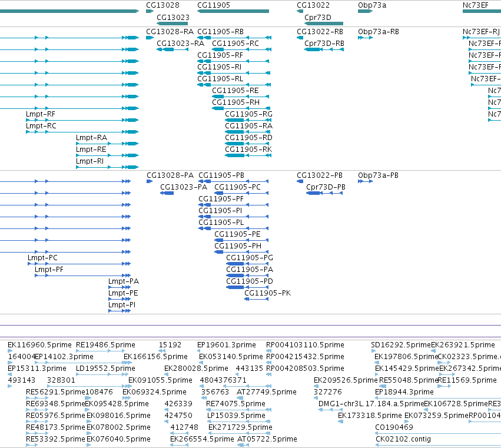Select transcript Obp73a-RB
This screenshot has width=501, height=448.
(379, 32)
